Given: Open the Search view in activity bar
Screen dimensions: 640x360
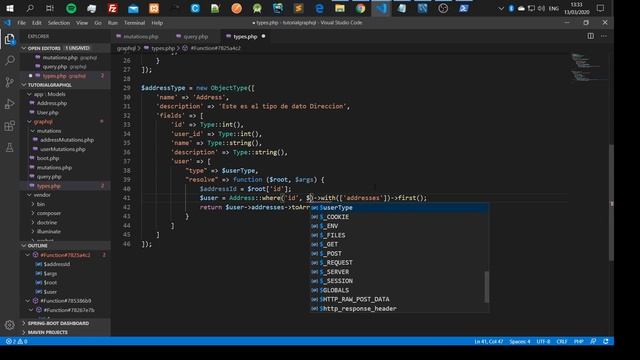Looking at the screenshot, I should point(10,60).
